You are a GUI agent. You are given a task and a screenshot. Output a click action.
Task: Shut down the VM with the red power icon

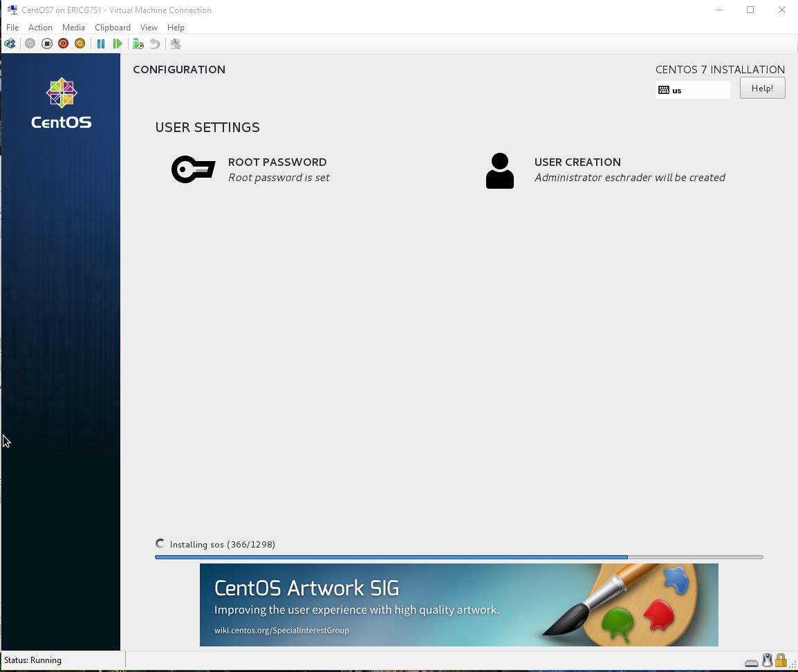pyautogui.click(x=63, y=44)
